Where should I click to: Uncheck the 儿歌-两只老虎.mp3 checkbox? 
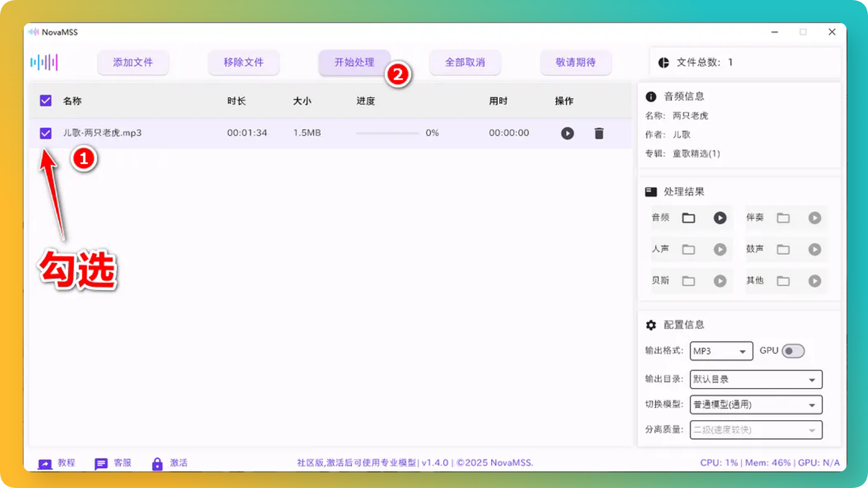46,133
